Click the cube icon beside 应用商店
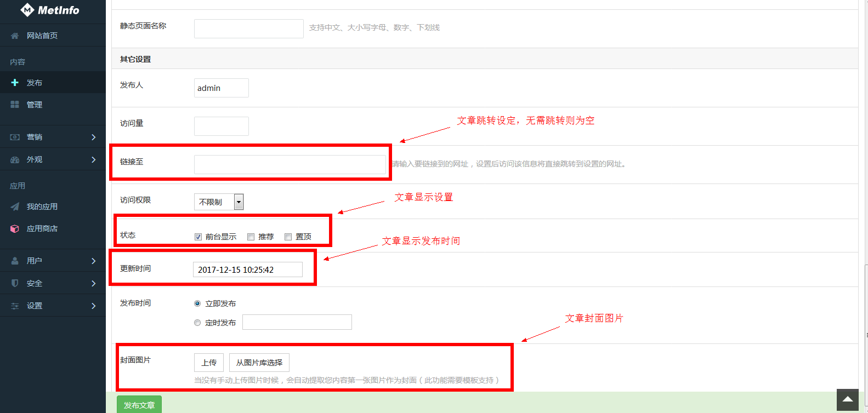Image resolution: width=868 pixels, height=413 pixels. (15, 228)
